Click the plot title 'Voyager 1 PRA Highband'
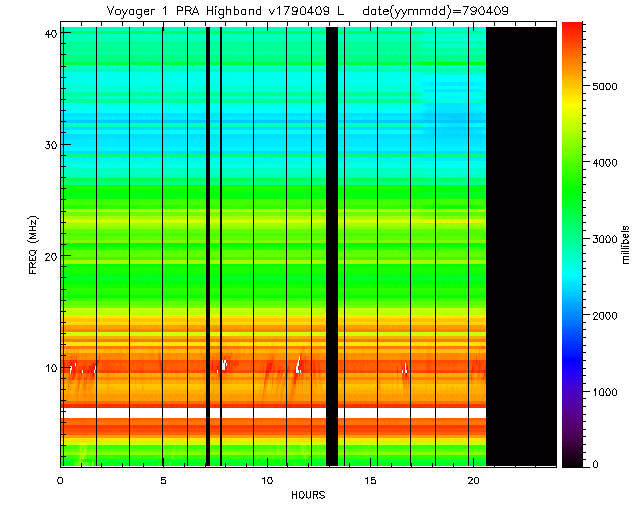The height and width of the screenshot is (512, 640). [x=184, y=11]
